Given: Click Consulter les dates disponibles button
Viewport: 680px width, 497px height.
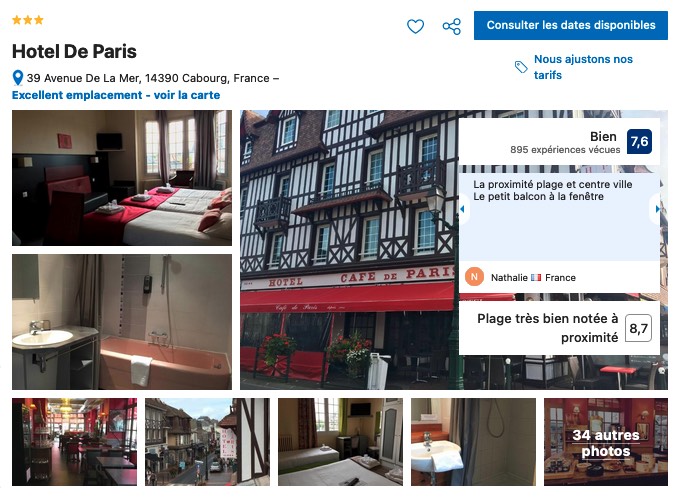Looking at the screenshot, I should pos(570,25).
